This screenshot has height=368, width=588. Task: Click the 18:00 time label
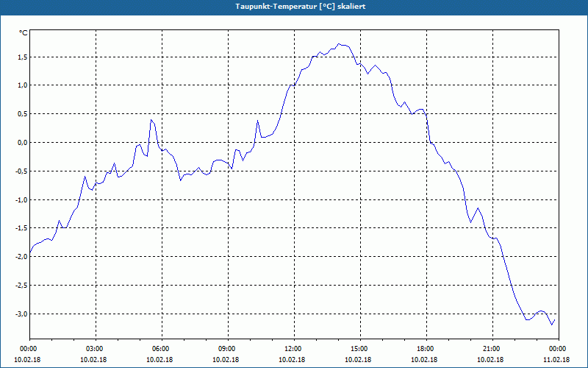[x=426, y=349]
